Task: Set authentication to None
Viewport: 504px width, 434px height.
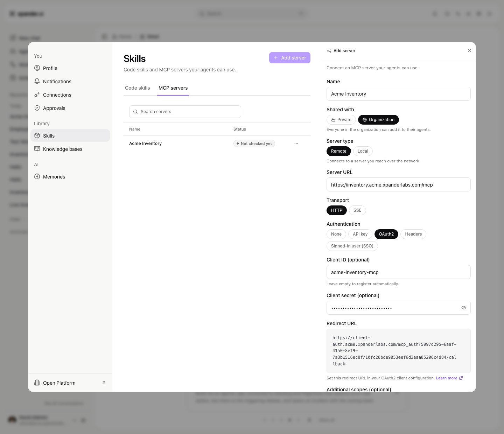Action: [x=336, y=234]
